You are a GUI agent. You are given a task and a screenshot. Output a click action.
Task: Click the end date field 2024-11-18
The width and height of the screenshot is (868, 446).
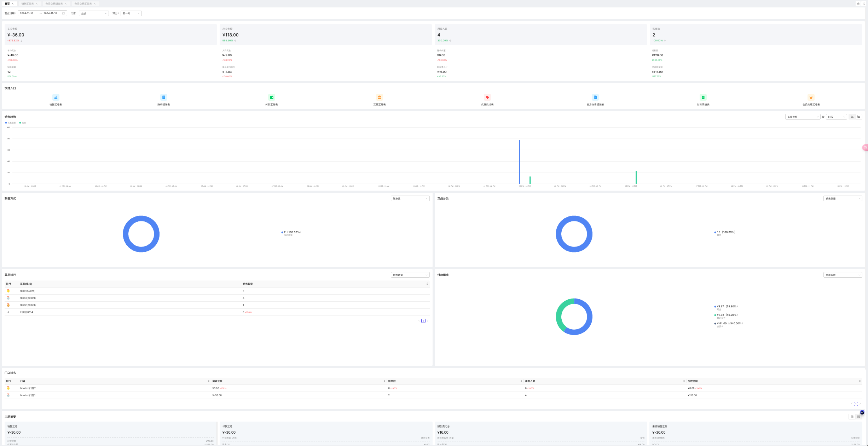50,13
